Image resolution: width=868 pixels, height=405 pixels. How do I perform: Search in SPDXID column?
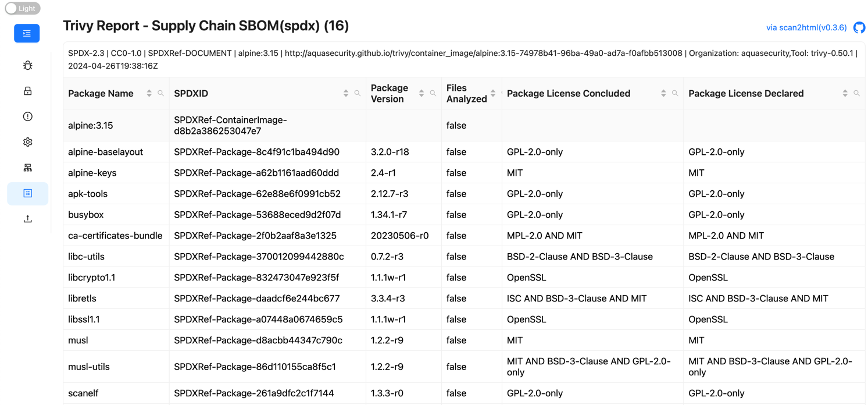pos(358,93)
